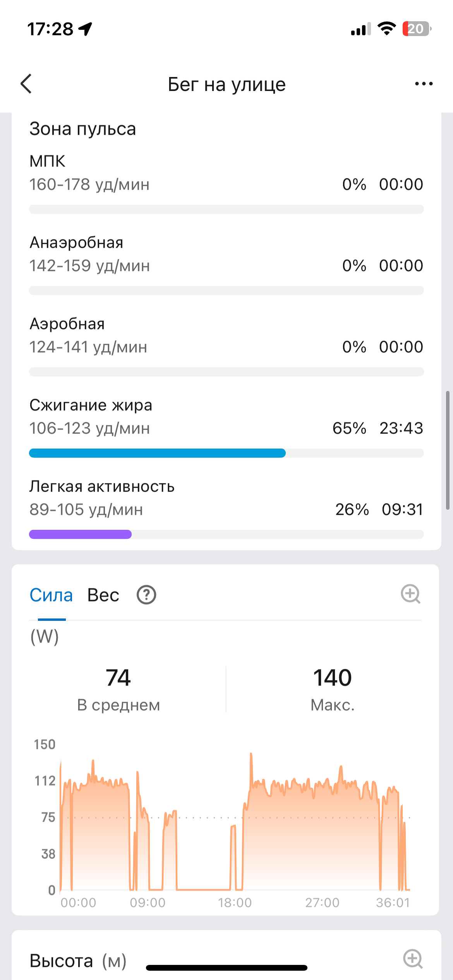This screenshot has height=980, width=453.
Task: Tap the purple Легкая активность progress bar
Action: pos(81,535)
